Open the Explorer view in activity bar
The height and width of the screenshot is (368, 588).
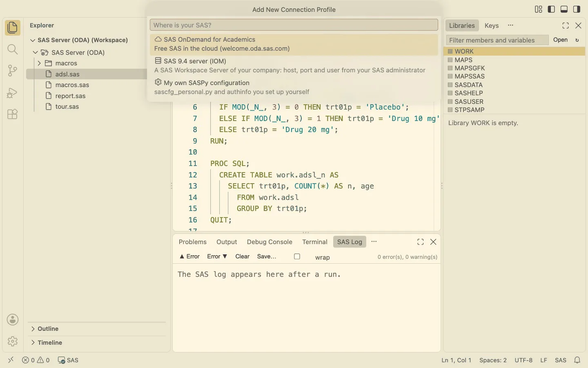[13, 28]
